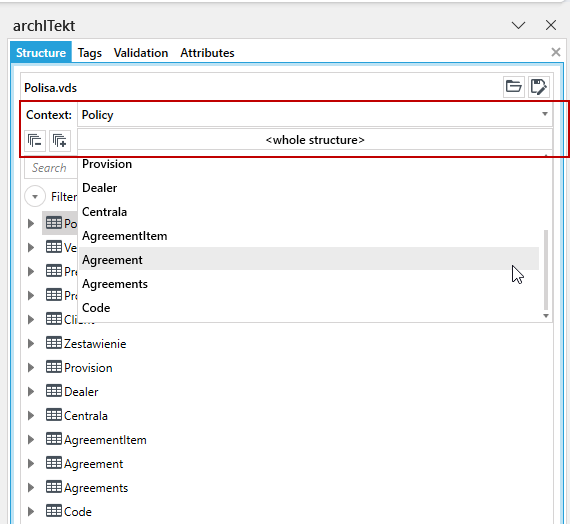This screenshot has height=524, width=570.
Task: Expand the Code tree node
Action: click(x=31, y=512)
